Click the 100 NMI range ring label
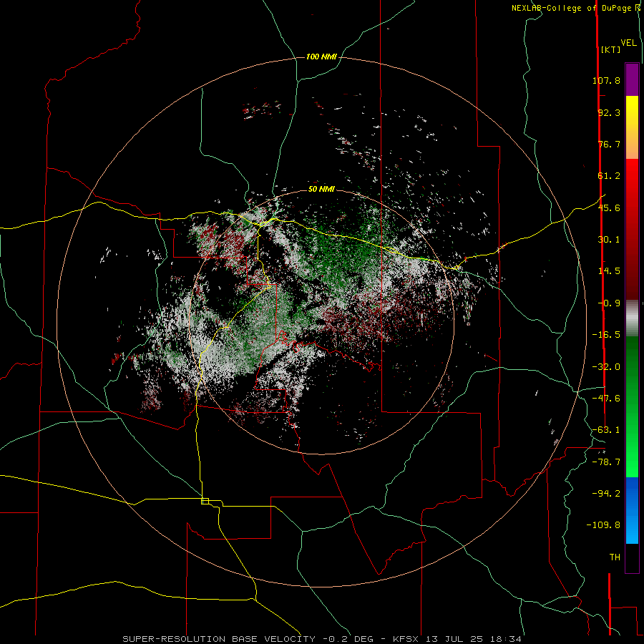 click(x=321, y=57)
